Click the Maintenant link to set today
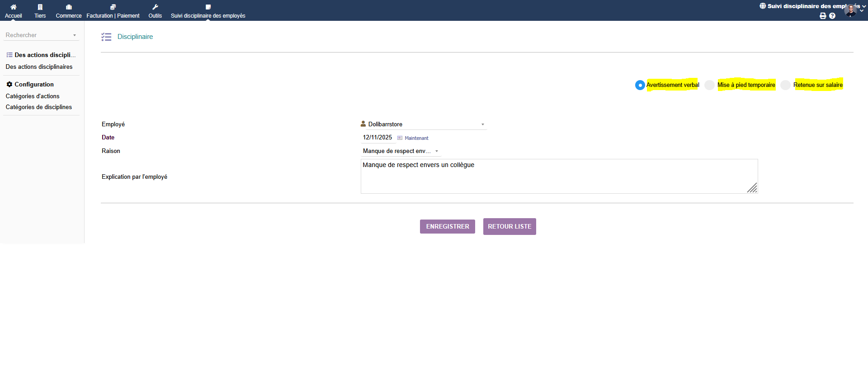868x368 pixels. click(416, 138)
